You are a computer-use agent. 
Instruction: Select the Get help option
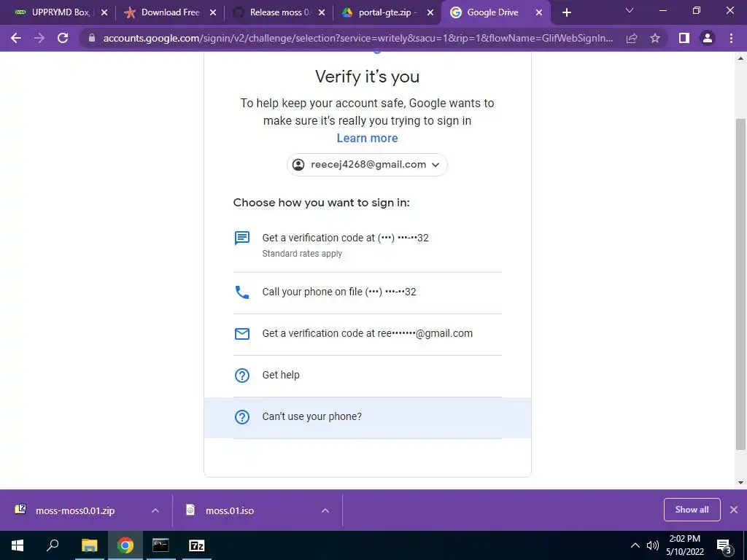(368, 376)
